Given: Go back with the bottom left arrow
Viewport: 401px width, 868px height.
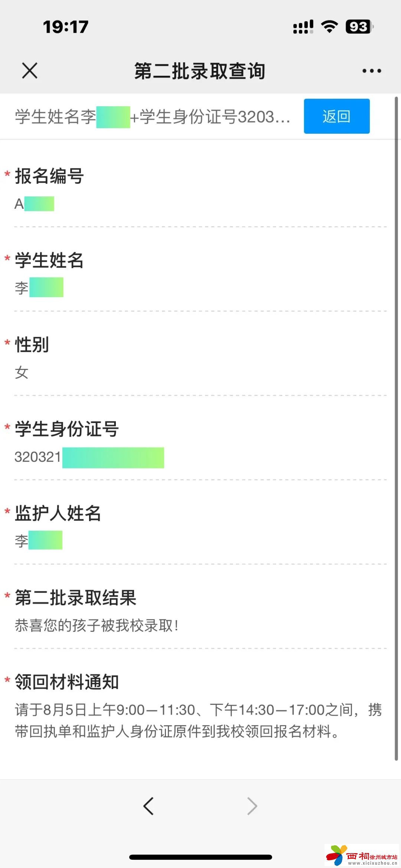Looking at the screenshot, I should (149, 806).
